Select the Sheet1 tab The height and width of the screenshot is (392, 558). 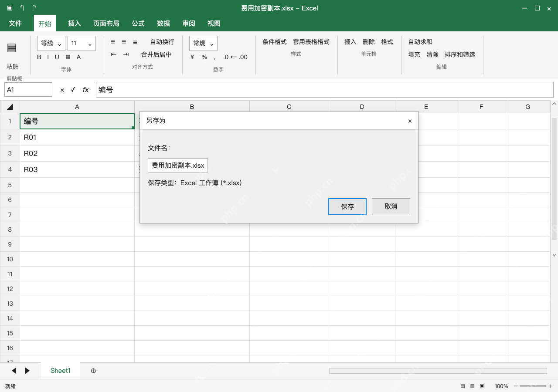tap(61, 371)
